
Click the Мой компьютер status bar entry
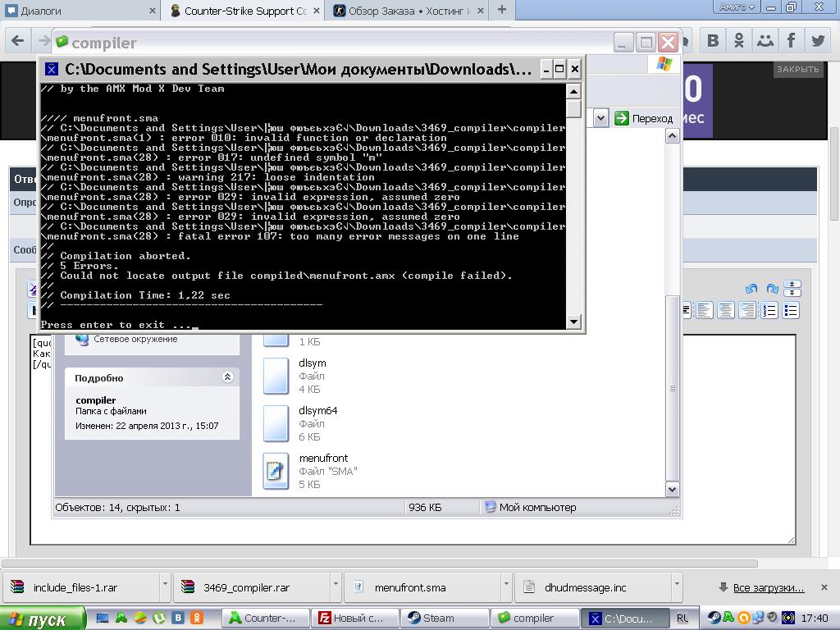click(x=537, y=507)
